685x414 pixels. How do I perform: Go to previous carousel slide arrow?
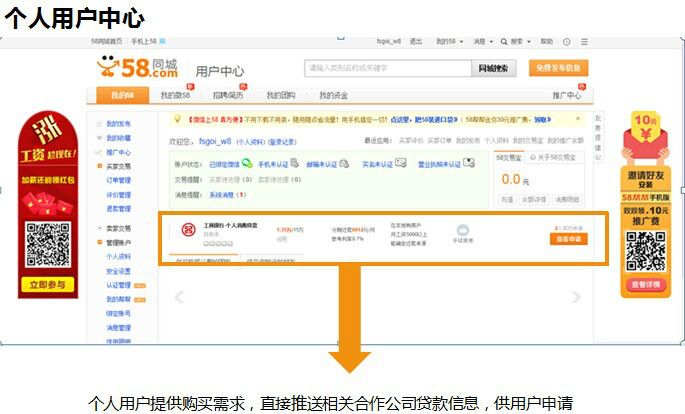[179, 297]
